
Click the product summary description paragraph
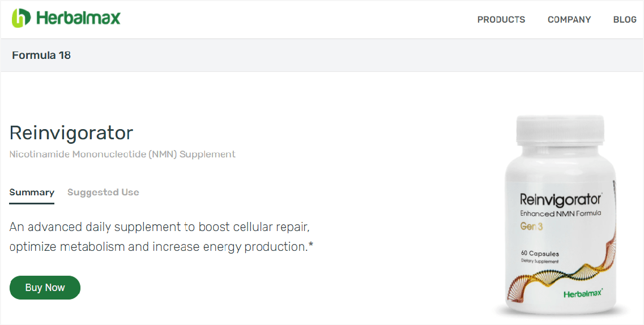[161, 237]
